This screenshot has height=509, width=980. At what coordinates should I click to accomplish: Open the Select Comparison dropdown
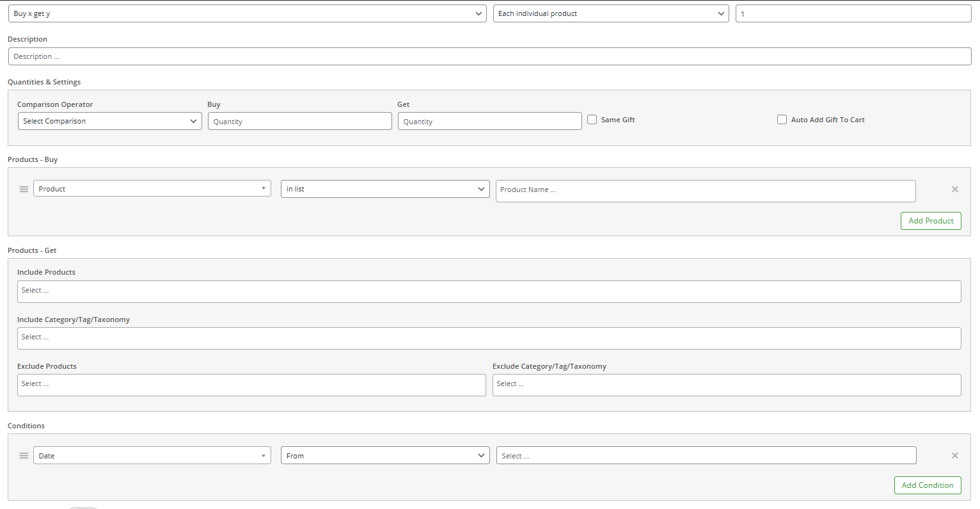109,121
